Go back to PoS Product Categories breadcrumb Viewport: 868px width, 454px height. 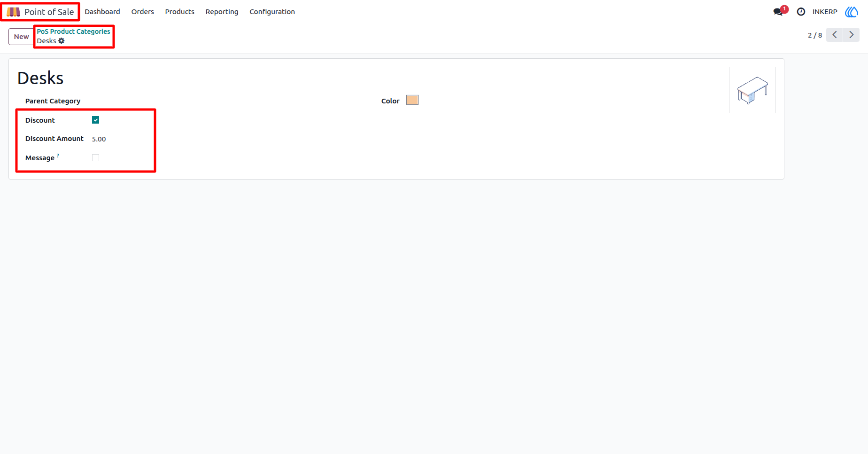pyautogui.click(x=73, y=31)
